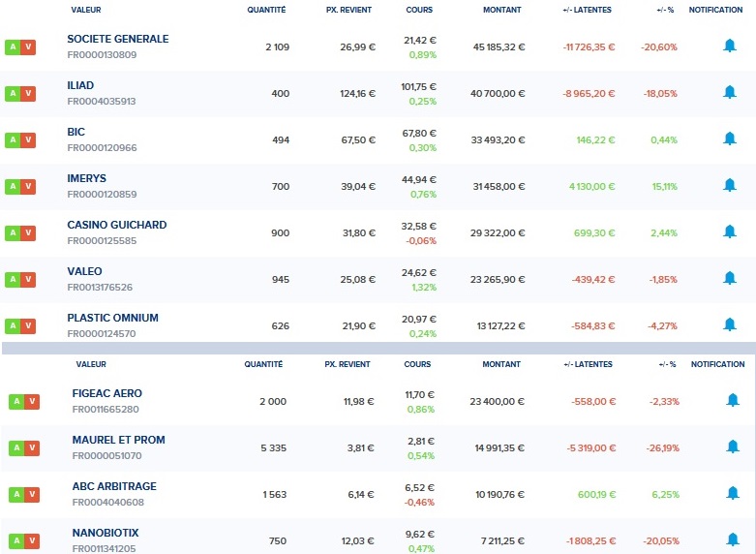Select ISIN code FR0000130809
Viewport: 756px width, 554px height.
coord(102,55)
